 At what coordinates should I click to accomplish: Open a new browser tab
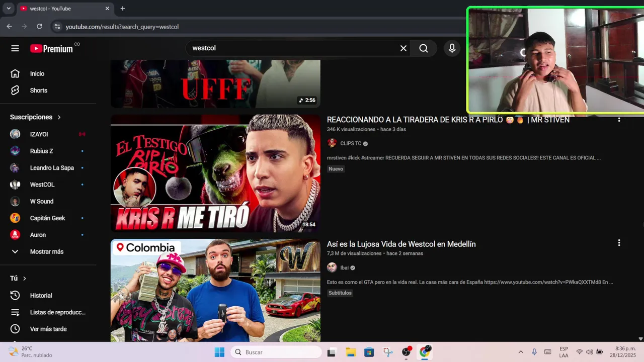click(x=123, y=9)
